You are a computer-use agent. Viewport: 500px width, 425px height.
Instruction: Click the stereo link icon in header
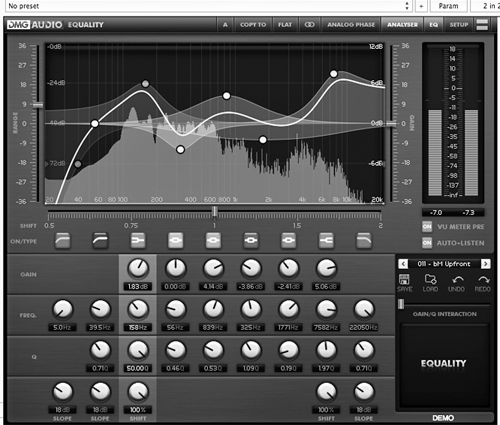click(x=309, y=25)
